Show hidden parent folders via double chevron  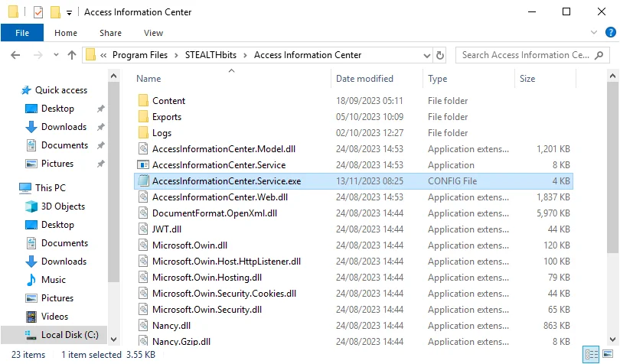(x=103, y=55)
